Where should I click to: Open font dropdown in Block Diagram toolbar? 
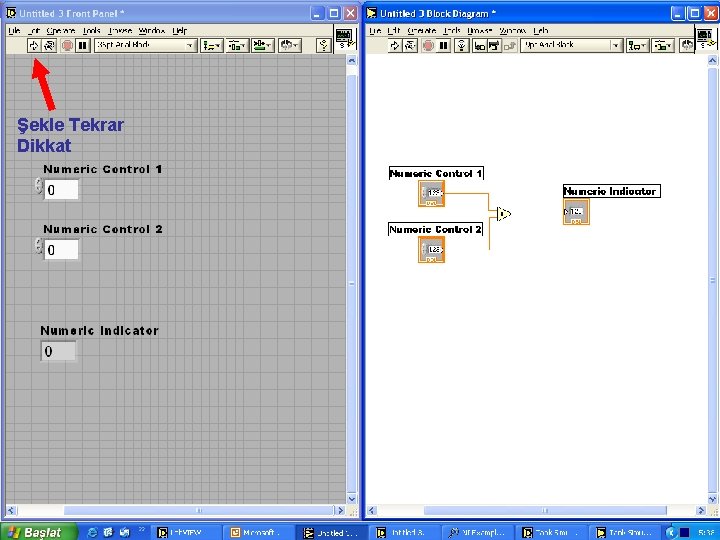click(572, 45)
